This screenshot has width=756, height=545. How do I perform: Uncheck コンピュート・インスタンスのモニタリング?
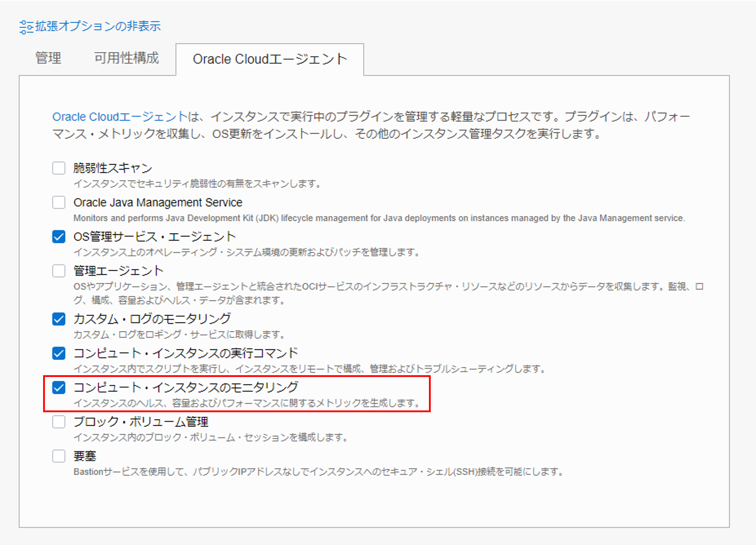(x=58, y=387)
